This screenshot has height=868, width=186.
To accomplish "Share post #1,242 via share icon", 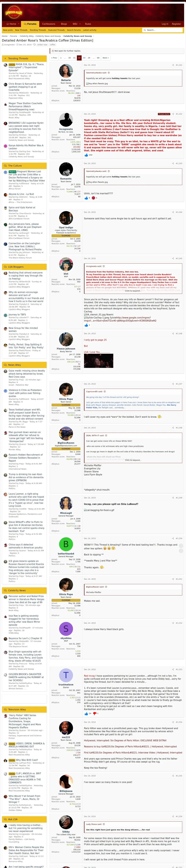I will (173, 114).
